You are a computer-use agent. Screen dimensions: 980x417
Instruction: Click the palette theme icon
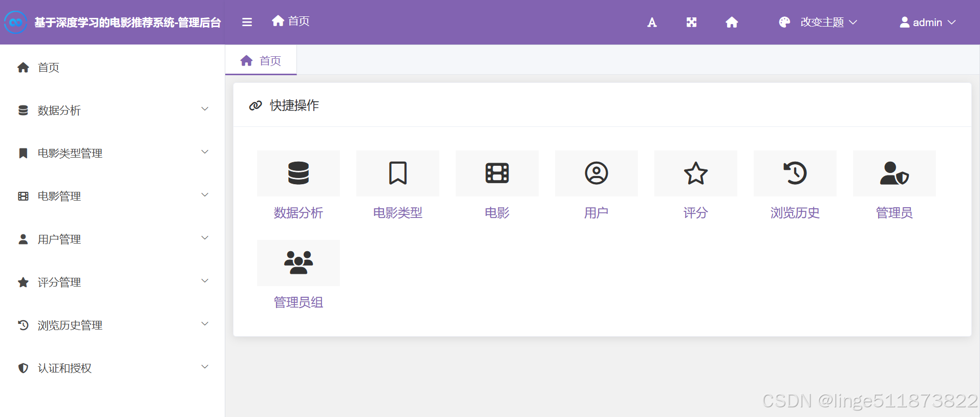pos(784,22)
